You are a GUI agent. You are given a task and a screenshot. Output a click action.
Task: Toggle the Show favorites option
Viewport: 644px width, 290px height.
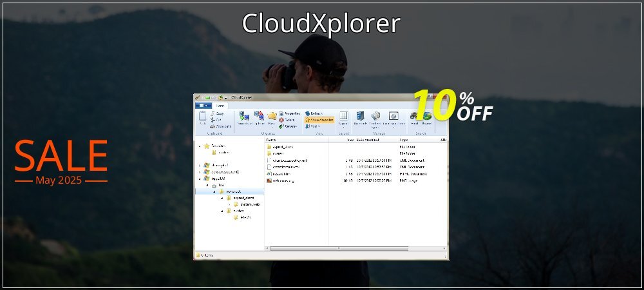(x=319, y=120)
